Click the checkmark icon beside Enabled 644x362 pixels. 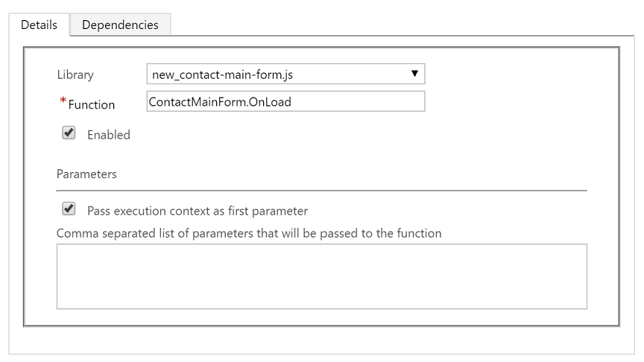[69, 133]
